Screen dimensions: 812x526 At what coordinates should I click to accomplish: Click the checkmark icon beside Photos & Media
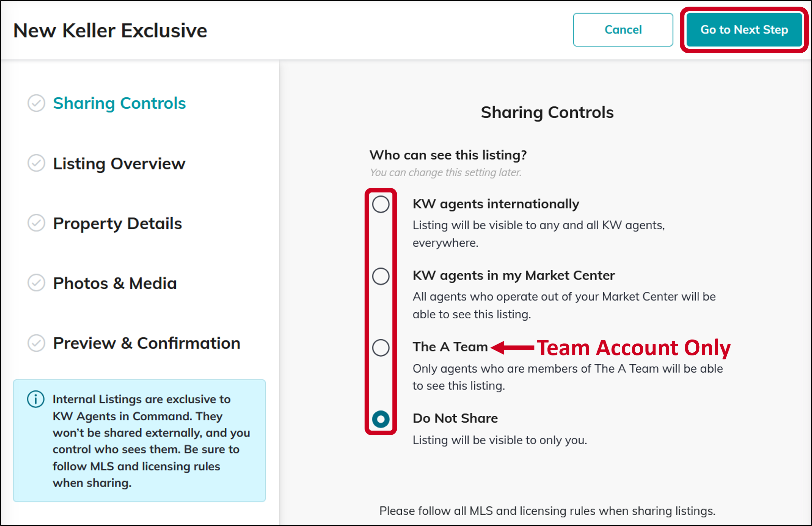click(36, 283)
